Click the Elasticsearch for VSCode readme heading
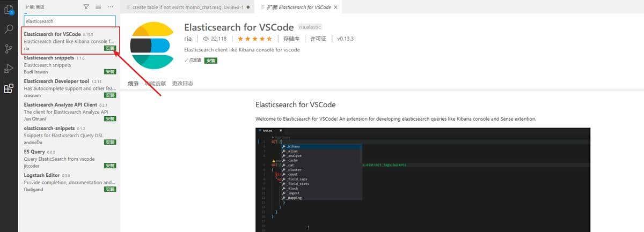 point(296,104)
